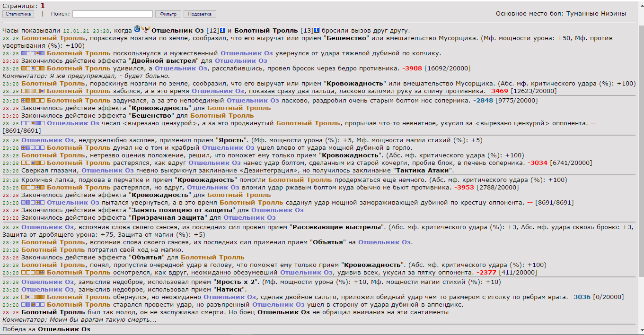
Task: Click the damage value -2377
Action: point(486,272)
